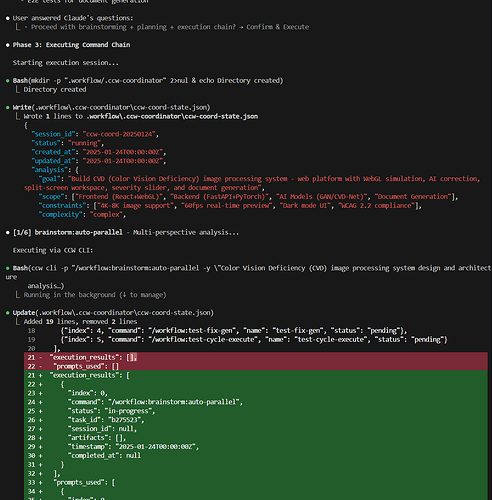Click added line 23 "index": 0
492x500 pixels.
tap(256, 393)
